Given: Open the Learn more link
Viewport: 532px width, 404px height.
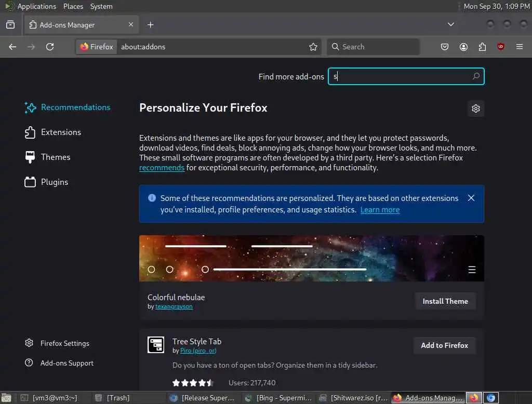Looking at the screenshot, I should pos(380,210).
